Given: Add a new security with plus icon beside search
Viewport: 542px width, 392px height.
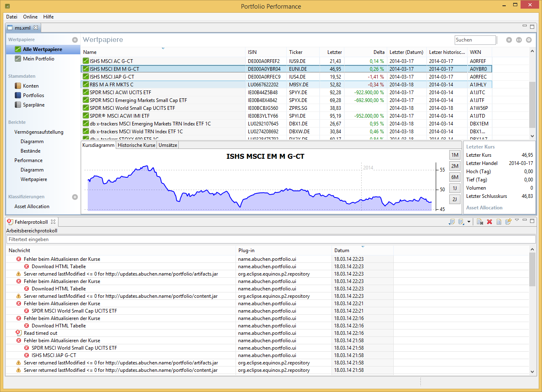Looking at the screenshot, I should tap(509, 40).
